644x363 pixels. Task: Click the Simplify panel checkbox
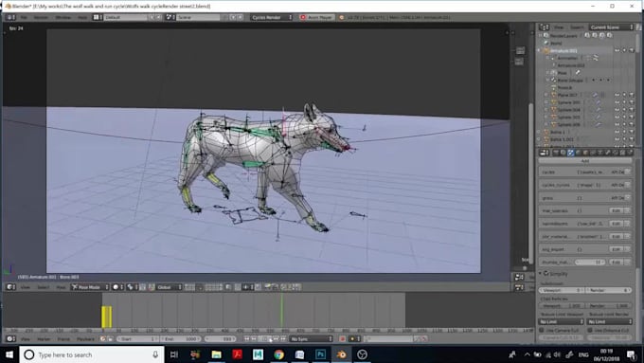click(x=546, y=273)
